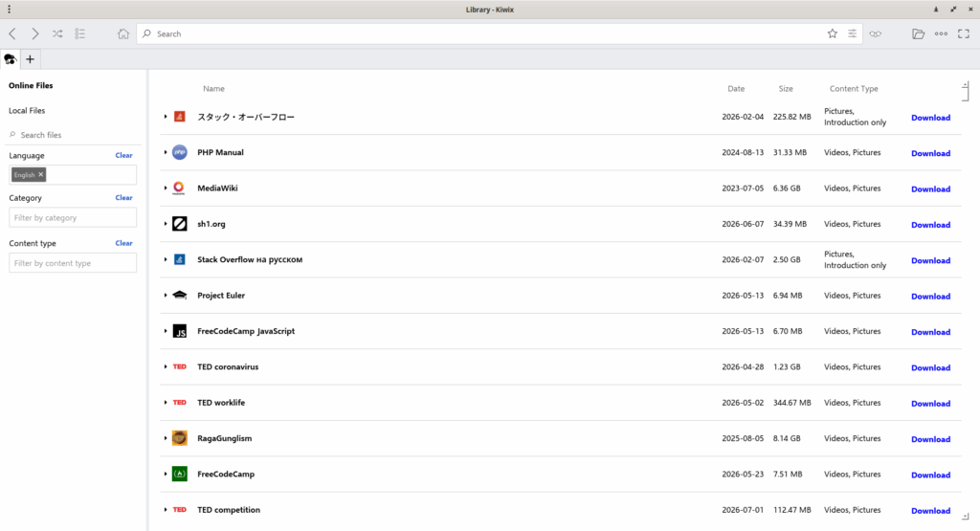Toggle the table of contents icon
The width and height of the screenshot is (980, 531).
[x=80, y=33]
